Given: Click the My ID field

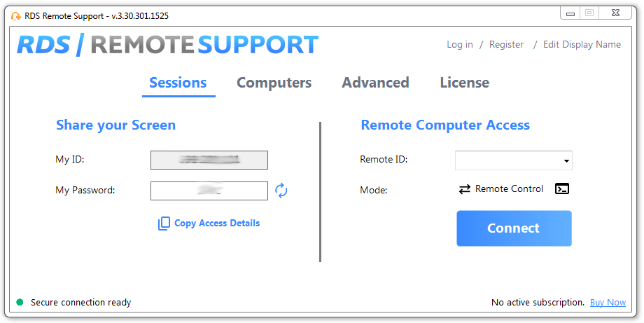Looking at the screenshot, I should pos(209,160).
